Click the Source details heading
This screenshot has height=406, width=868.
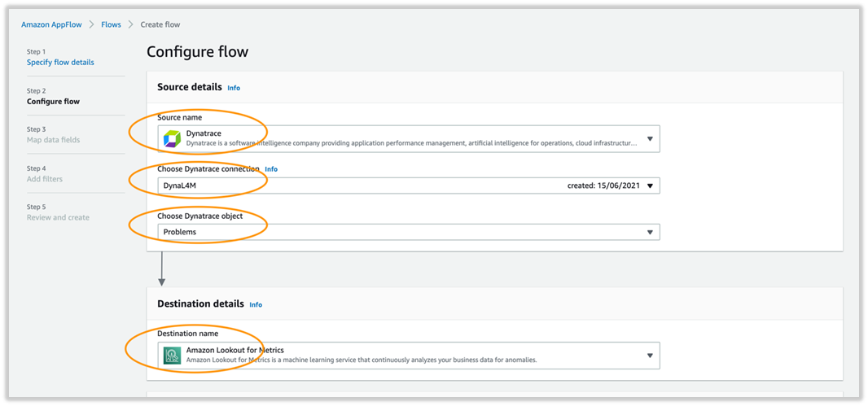190,87
